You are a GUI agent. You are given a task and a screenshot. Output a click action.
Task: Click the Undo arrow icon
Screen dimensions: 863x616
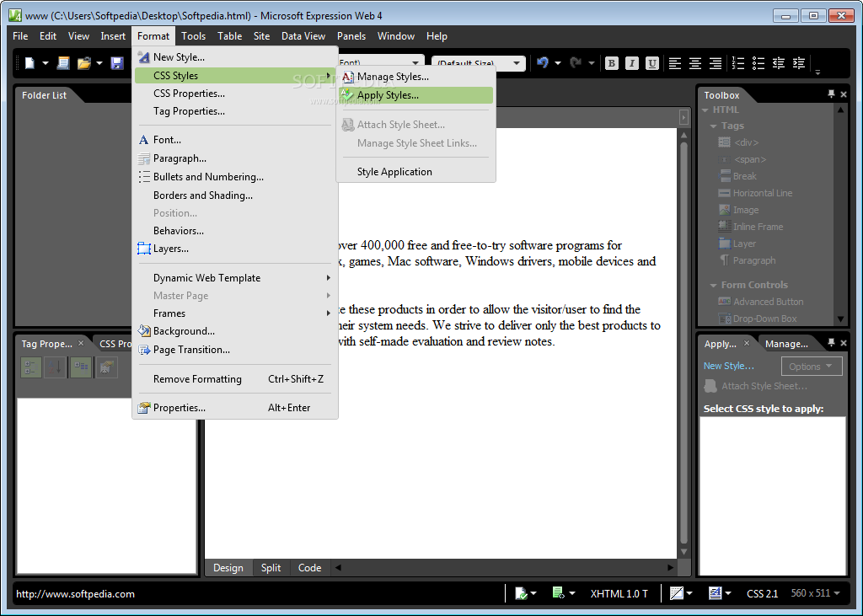coord(543,62)
